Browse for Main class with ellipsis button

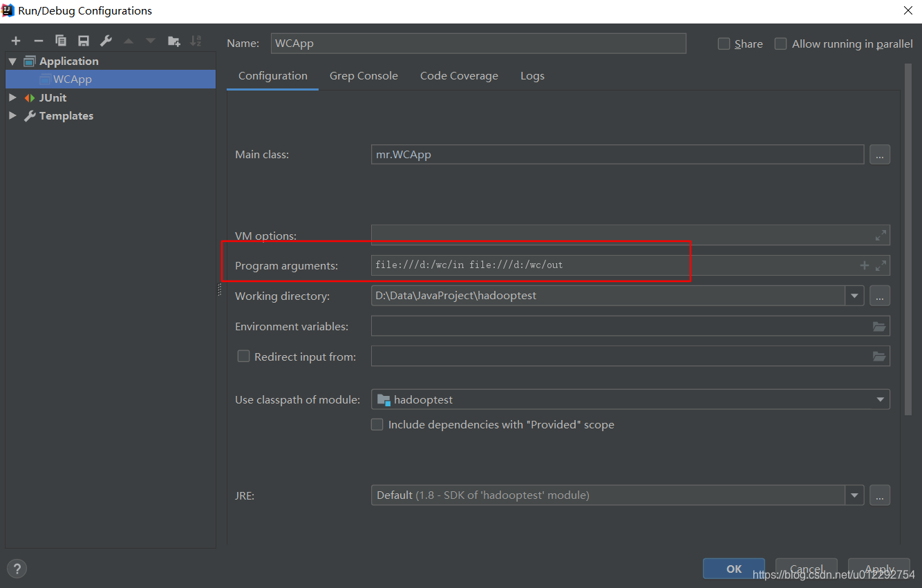click(x=880, y=155)
